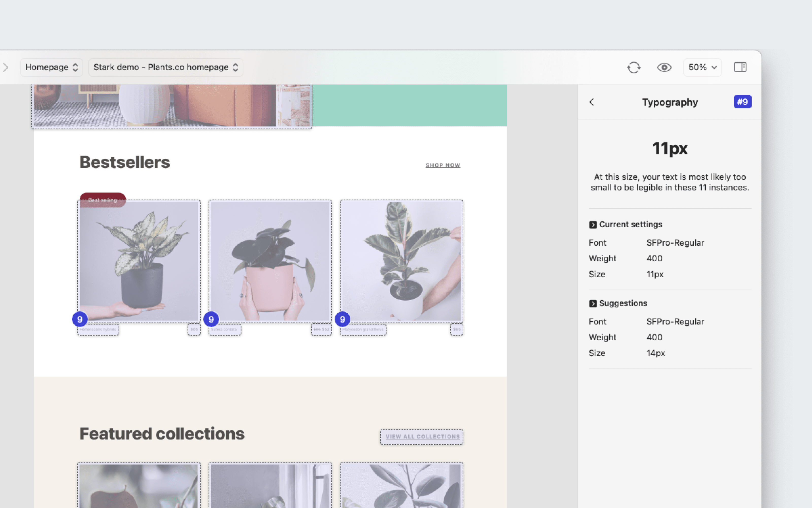Viewport: 812px width, 508px height.
Task: Toggle the sidebar panel icon
Action: pyautogui.click(x=740, y=67)
